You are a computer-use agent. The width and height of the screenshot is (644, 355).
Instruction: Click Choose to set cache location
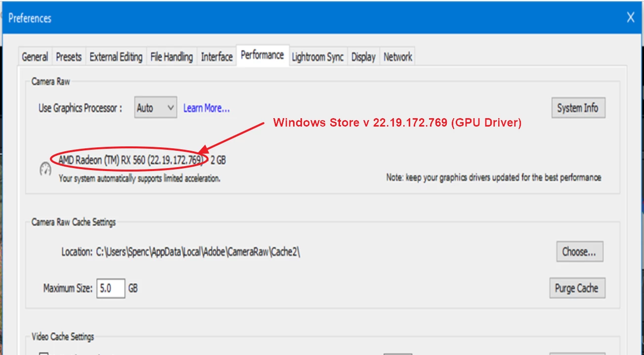[579, 252]
